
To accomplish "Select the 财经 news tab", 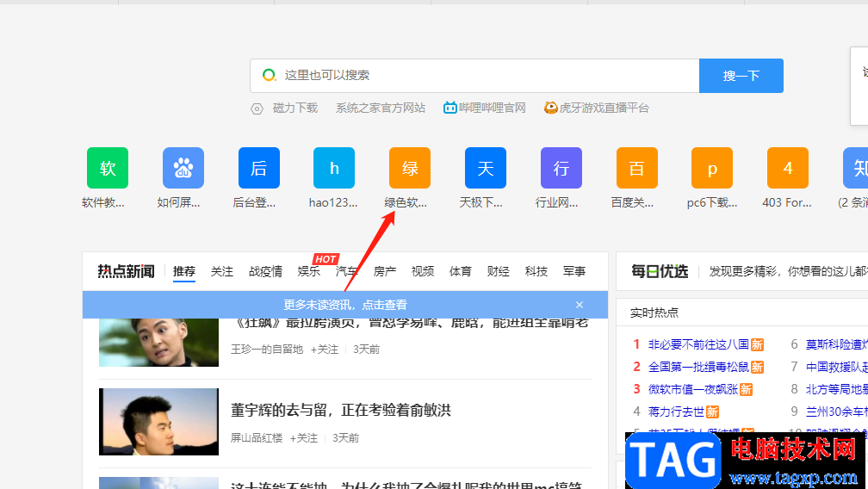I will pyautogui.click(x=499, y=271).
